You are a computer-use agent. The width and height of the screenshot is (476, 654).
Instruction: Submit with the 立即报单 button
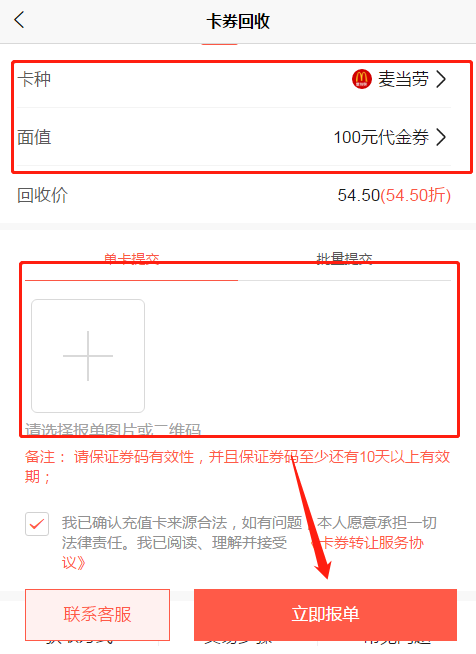click(325, 614)
